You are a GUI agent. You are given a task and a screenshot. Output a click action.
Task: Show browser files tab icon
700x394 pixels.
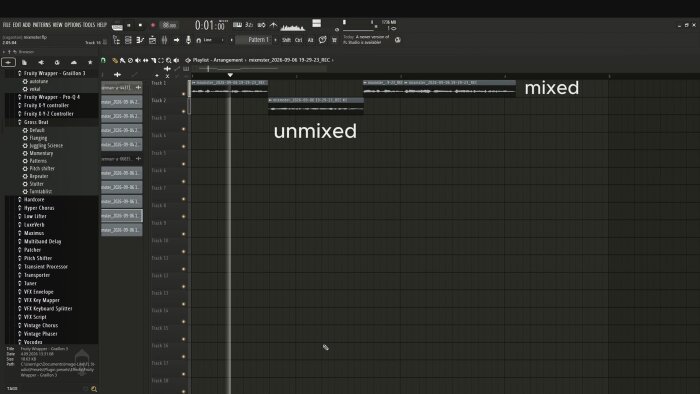coord(25,62)
